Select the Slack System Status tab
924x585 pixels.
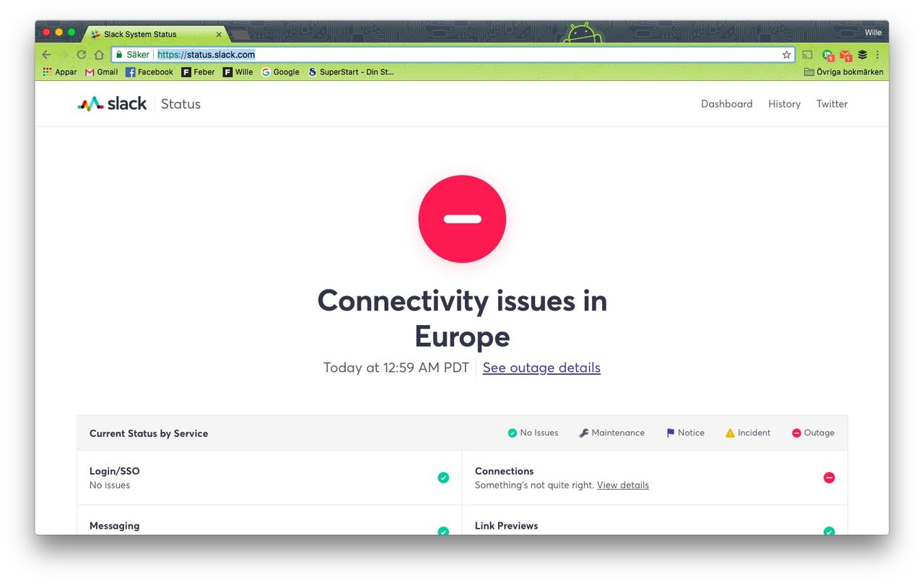tap(154, 34)
